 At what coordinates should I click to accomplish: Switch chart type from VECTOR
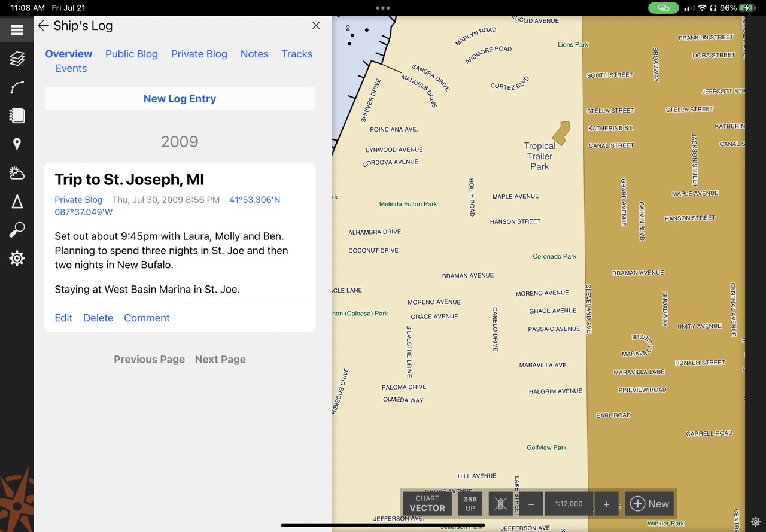coord(427,504)
